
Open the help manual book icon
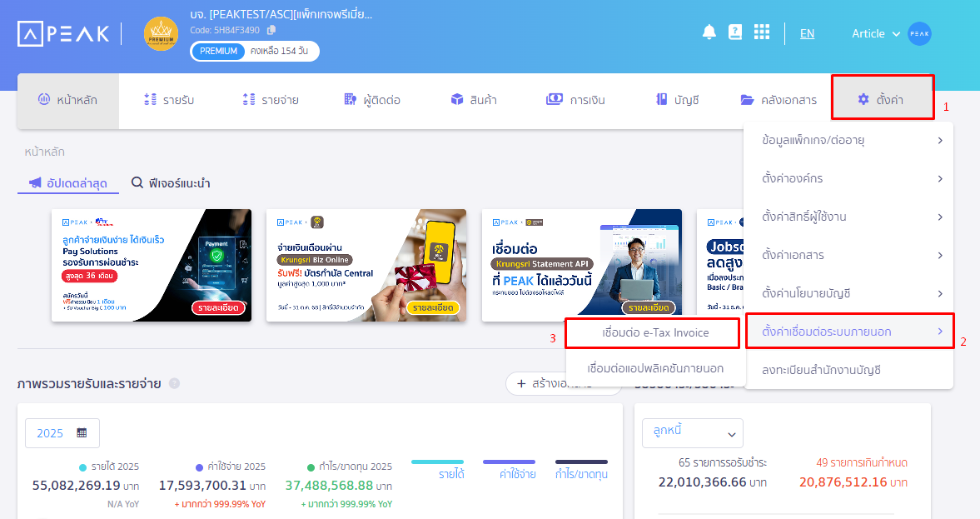734,32
